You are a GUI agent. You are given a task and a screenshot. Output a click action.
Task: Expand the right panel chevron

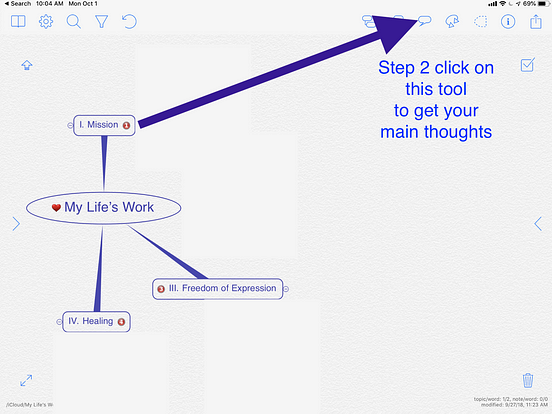click(538, 224)
